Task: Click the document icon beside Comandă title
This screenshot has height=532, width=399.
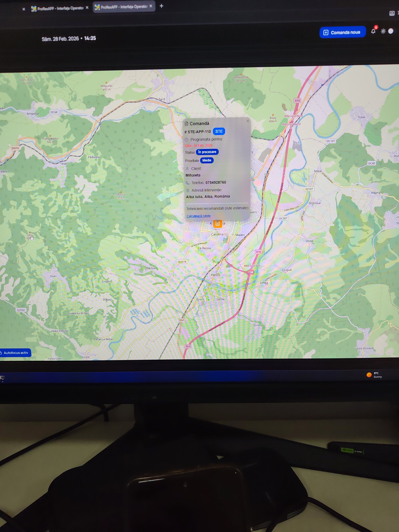Action: coord(186,124)
